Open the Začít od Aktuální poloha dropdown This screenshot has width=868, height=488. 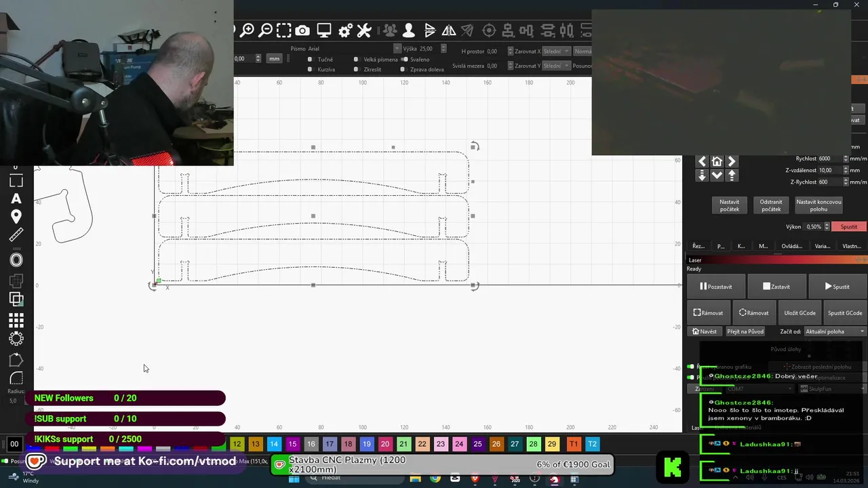click(x=835, y=331)
